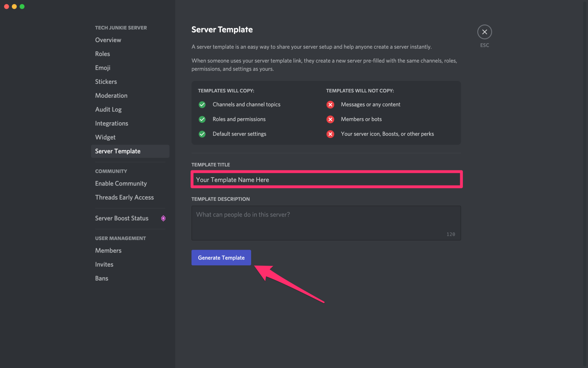
Task: Open the Roles settings section
Action: click(102, 54)
